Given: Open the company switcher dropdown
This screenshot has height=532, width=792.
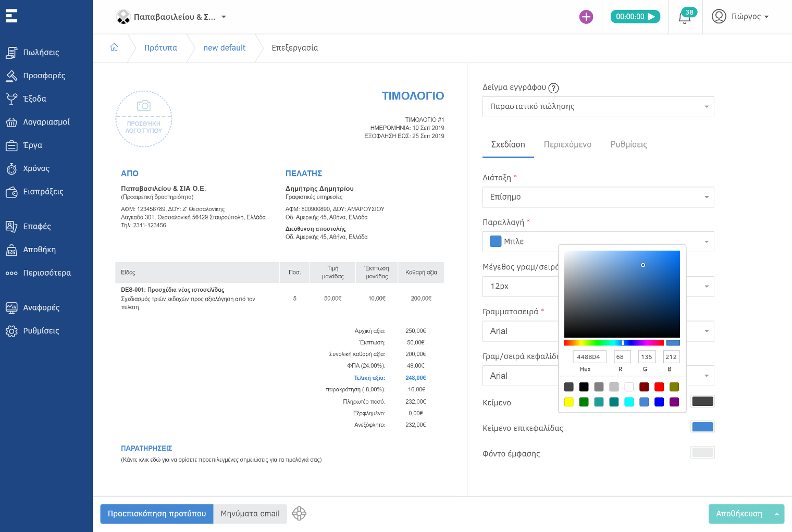Looking at the screenshot, I should 171,17.
